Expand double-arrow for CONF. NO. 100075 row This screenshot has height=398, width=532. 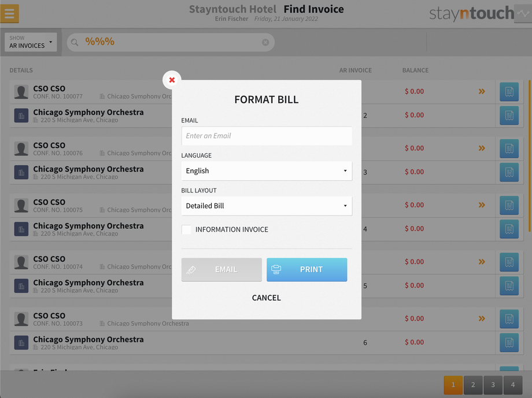482,205
